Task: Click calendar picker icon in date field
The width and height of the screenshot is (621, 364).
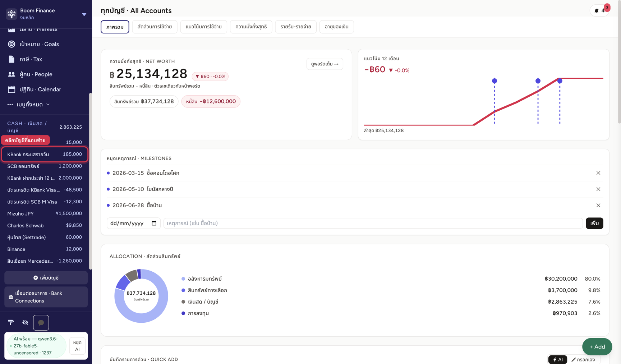Action: pyautogui.click(x=154, y=223)
